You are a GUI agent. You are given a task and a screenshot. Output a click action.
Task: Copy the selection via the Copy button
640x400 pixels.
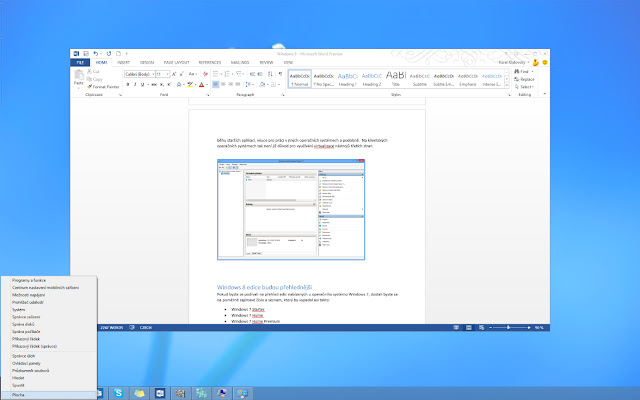(x=95, y=79)
